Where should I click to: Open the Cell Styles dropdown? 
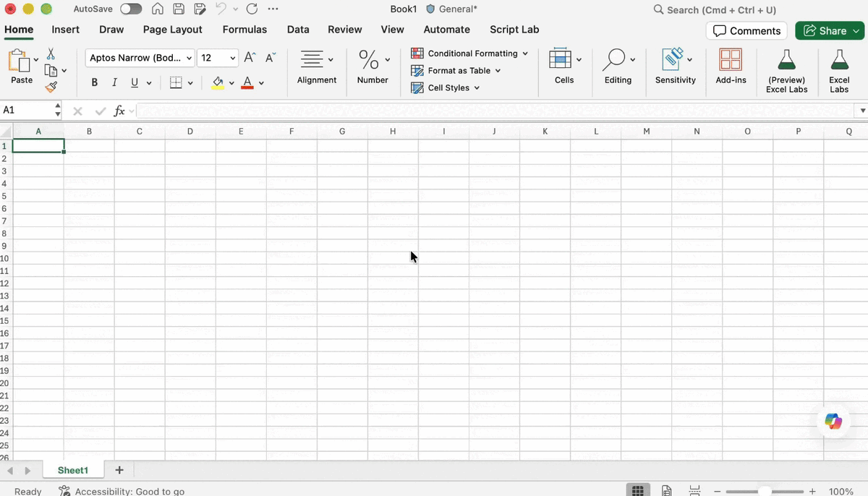click(x=446, y=87)
